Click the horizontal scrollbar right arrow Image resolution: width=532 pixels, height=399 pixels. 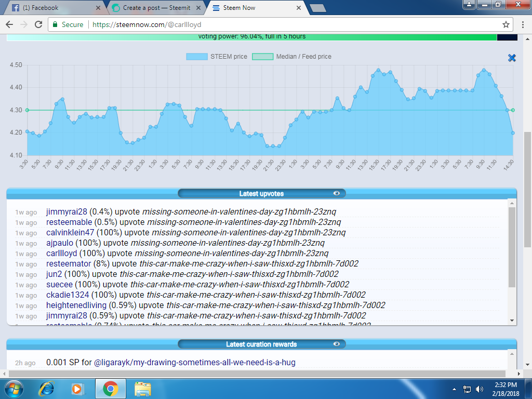tap(519, 374)
